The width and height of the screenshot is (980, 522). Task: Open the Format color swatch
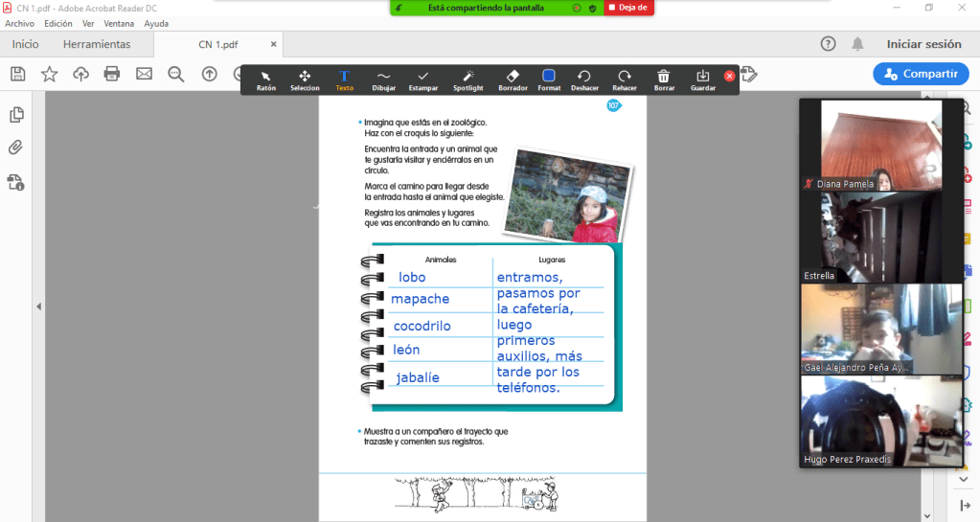coord(549,79)
